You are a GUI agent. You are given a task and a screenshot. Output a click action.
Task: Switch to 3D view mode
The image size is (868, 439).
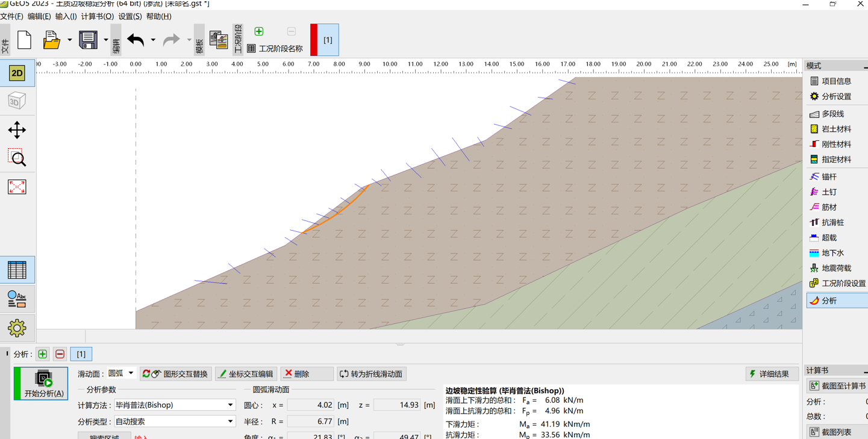(17, 101)
